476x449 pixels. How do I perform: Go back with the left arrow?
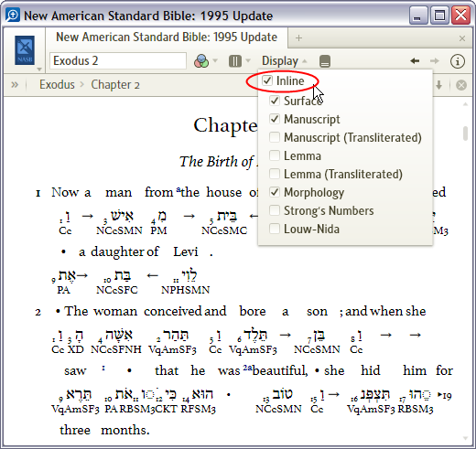tap(415, 61)
